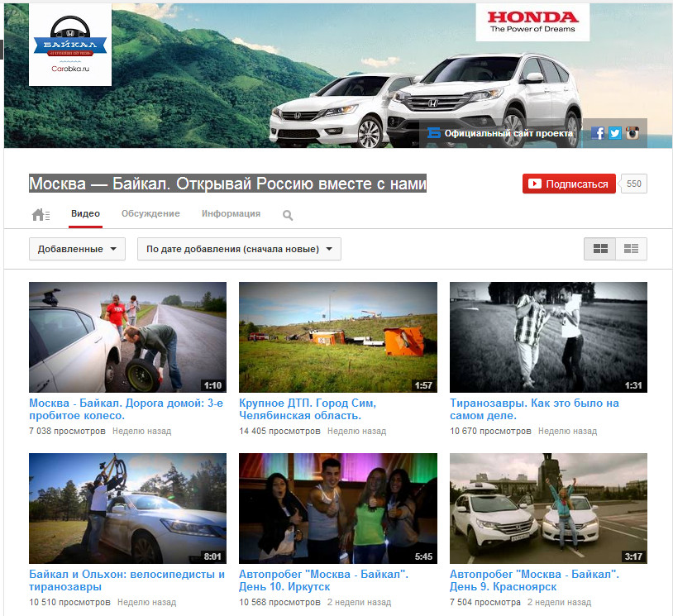The width and height of the screenshot is (673, 616).
Task: Click the 10 568 просмотров text
Action: click(x=279, y=602)
